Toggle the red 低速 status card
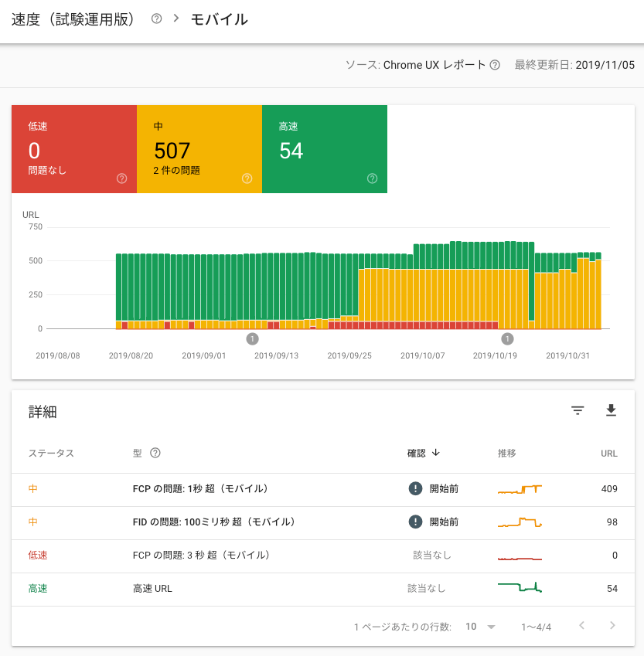This screenshot has width=644, height=656. pos(74,149)
